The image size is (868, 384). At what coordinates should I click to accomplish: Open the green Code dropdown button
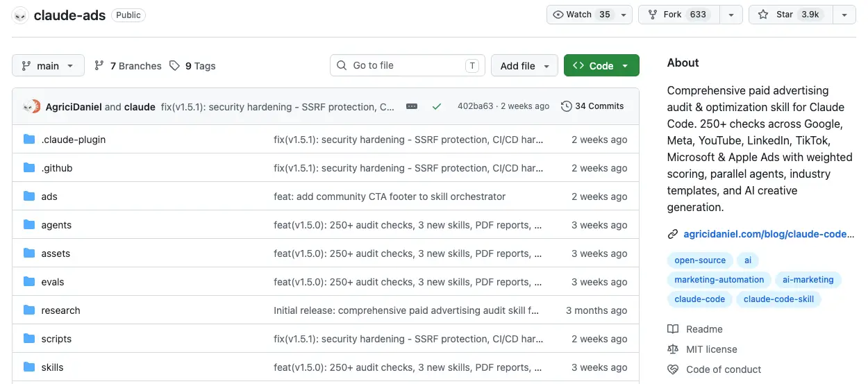(x=601, y=65)
